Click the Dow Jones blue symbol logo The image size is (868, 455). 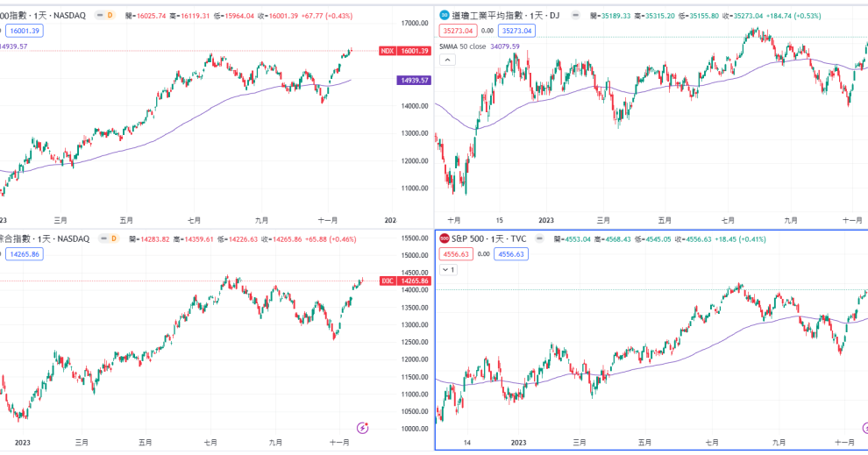[444, 16]
